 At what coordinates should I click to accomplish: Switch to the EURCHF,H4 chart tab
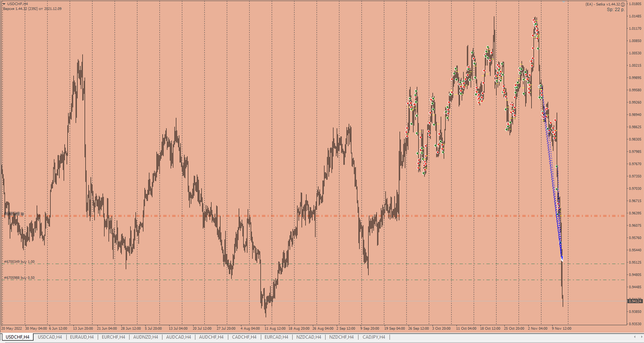(x=113, y=338)
